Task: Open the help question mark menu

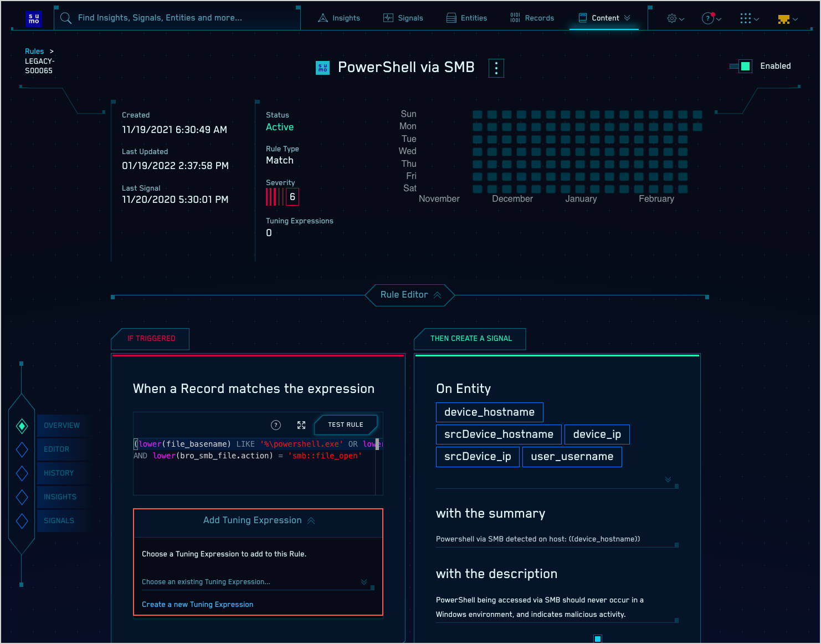Action: pyautogui.click(x=711, y=18)
